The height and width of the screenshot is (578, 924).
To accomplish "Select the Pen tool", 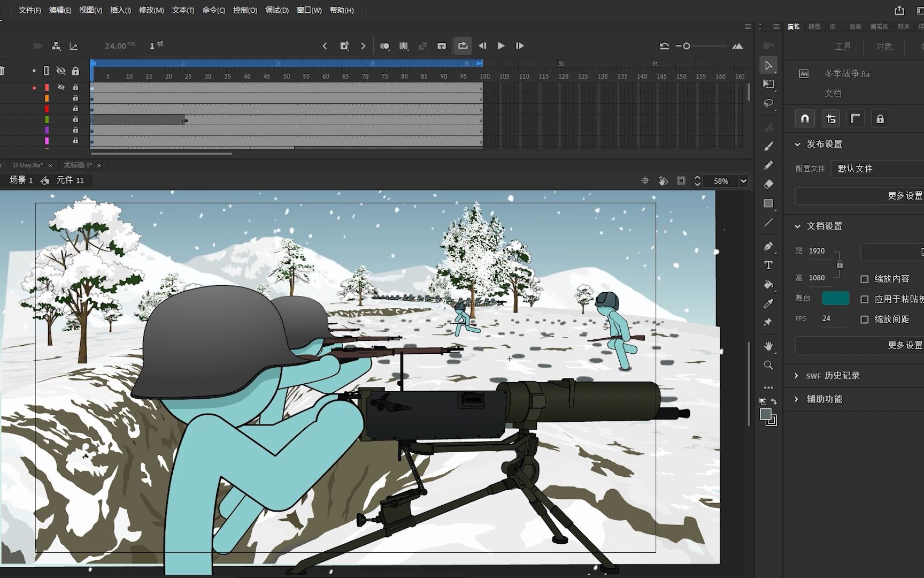I will pyautogui.click(x=768, y=246).
